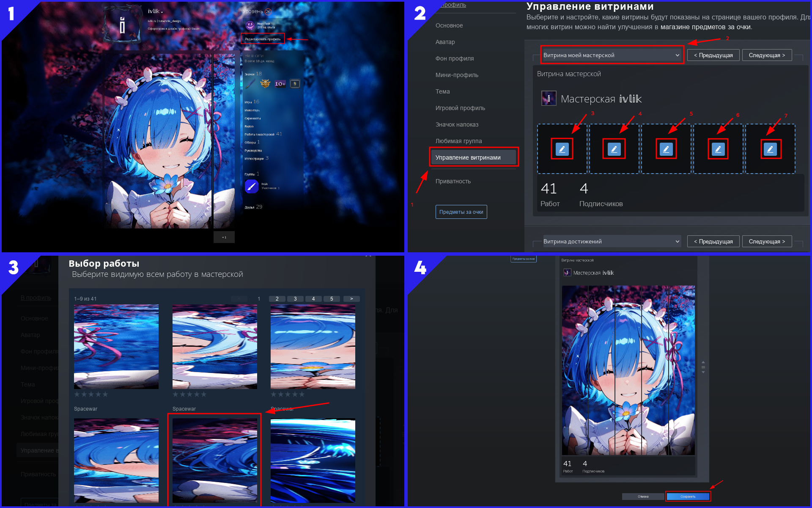Expand the Витрина моей мастерской dropdown
Screen dimensions: 812x508
click(x=612, y=55)
